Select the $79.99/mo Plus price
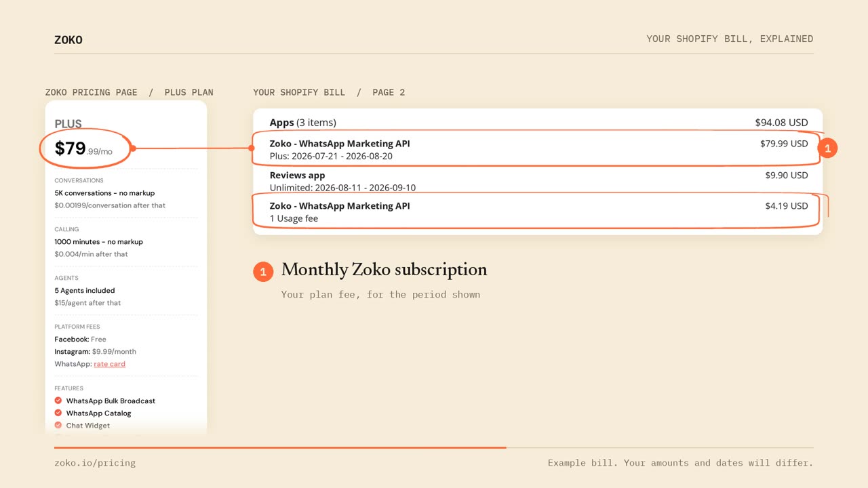This screenshot has width=868, height=488. [83, 148]
